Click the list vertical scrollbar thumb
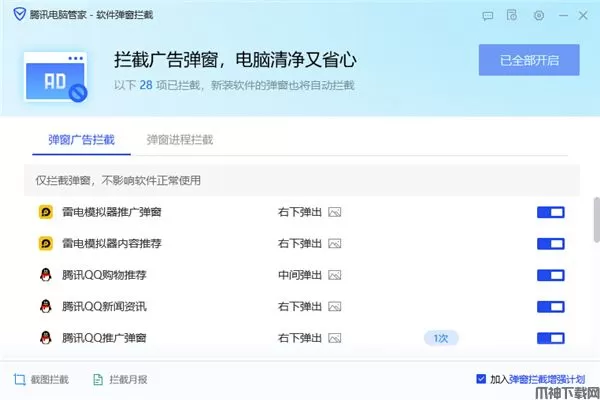This screenshot has height=400, width=600. click(597, 220)
